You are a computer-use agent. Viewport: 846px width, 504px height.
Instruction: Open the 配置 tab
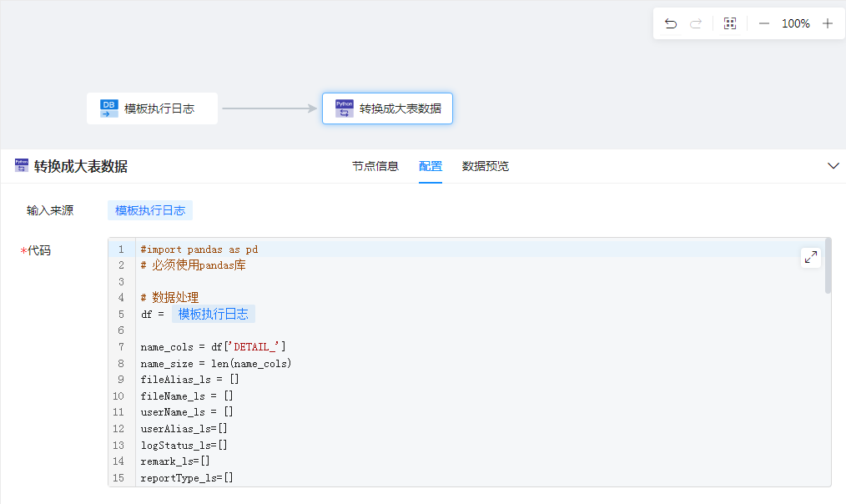point(431,166)
